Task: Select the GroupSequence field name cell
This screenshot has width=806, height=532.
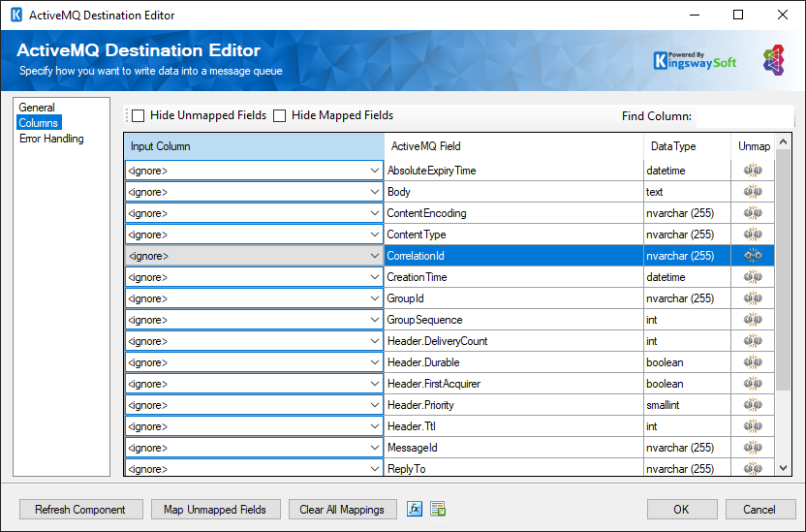Action: coord(513,320)
